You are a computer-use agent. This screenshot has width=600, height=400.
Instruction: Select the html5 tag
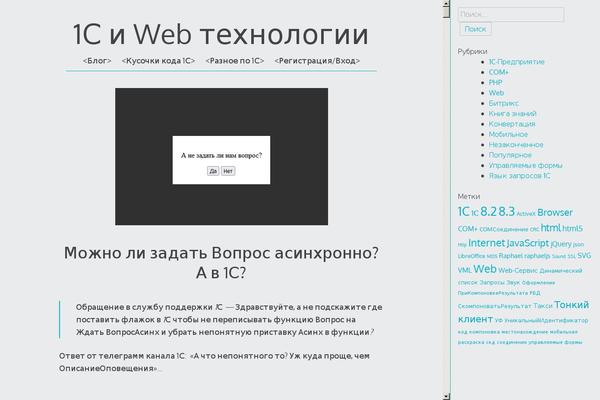click(572, 229)
